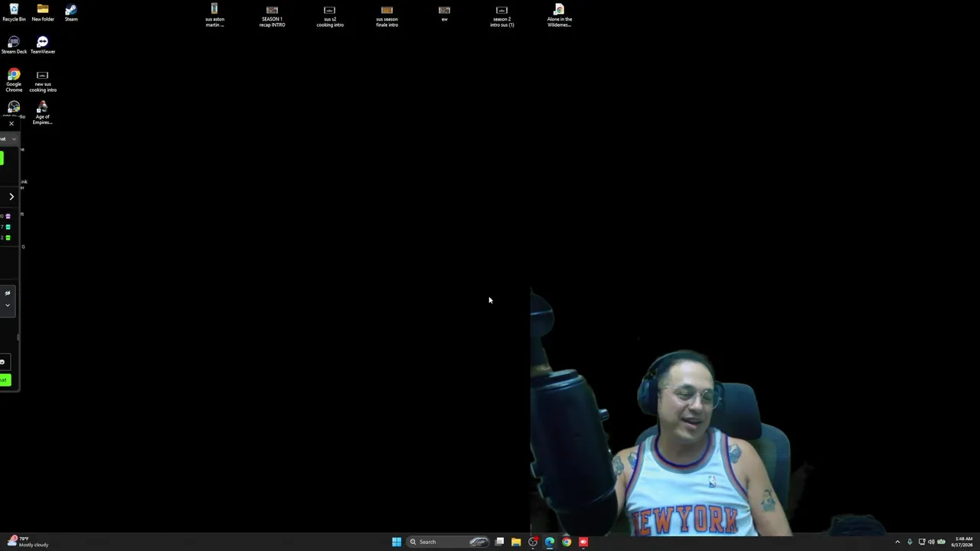Select the season 2 intro sus (1) file
The image size is (980, 551).
click(502, 15)
